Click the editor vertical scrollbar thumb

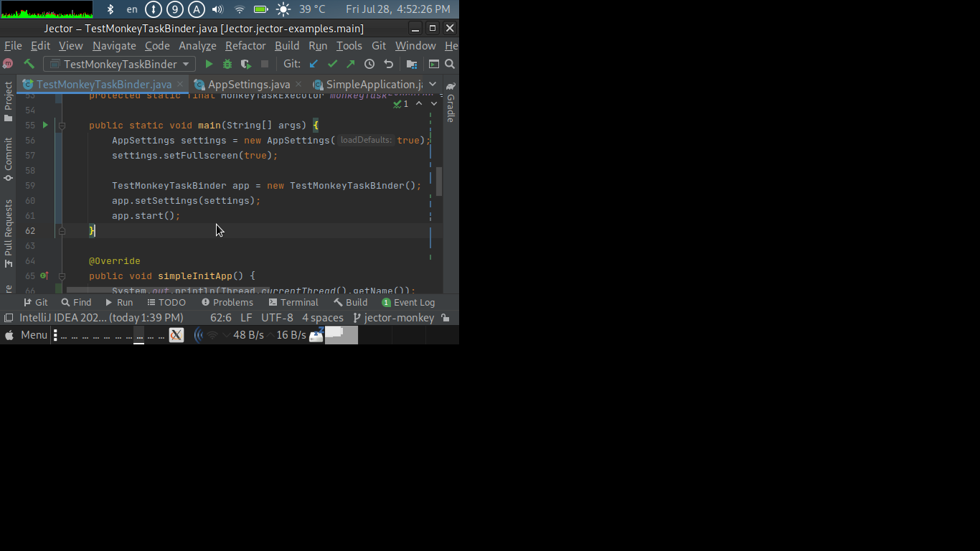439,182
